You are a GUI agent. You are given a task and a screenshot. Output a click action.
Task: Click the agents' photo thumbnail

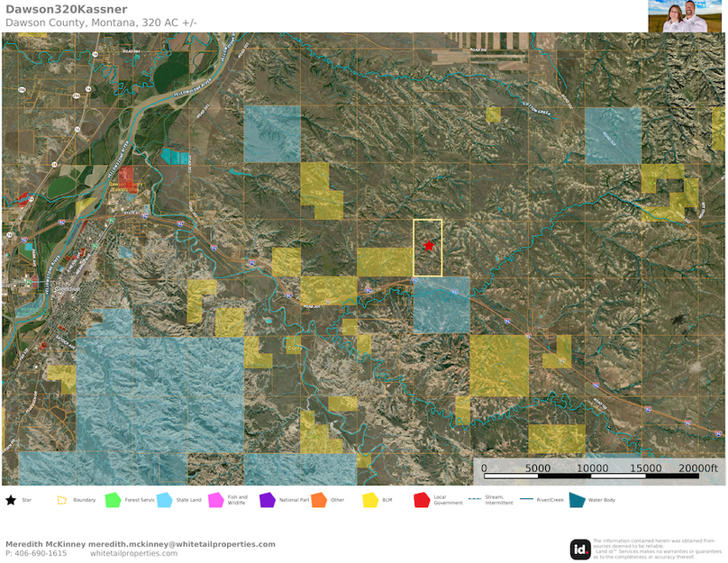point(686,16)
